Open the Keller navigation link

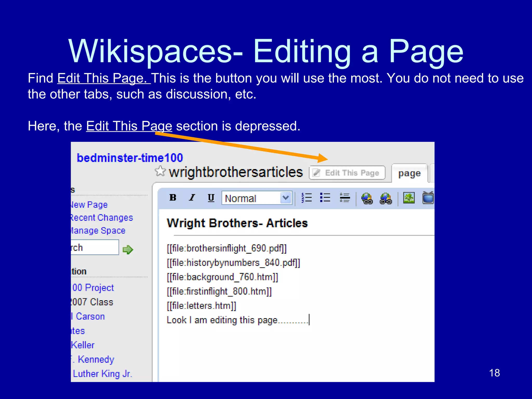click(x=83, y=345)
